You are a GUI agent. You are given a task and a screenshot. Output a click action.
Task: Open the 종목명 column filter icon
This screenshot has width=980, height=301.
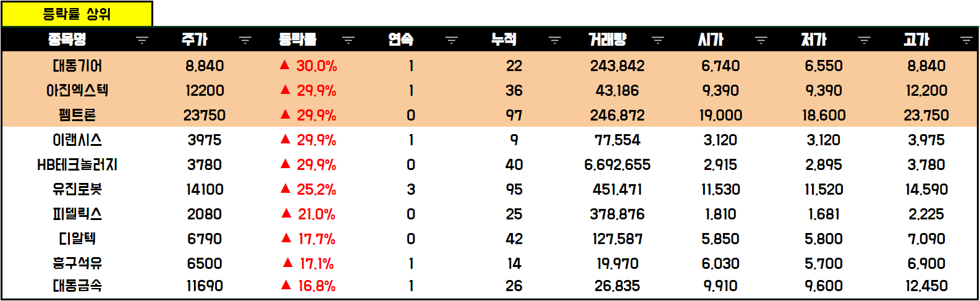142,40
